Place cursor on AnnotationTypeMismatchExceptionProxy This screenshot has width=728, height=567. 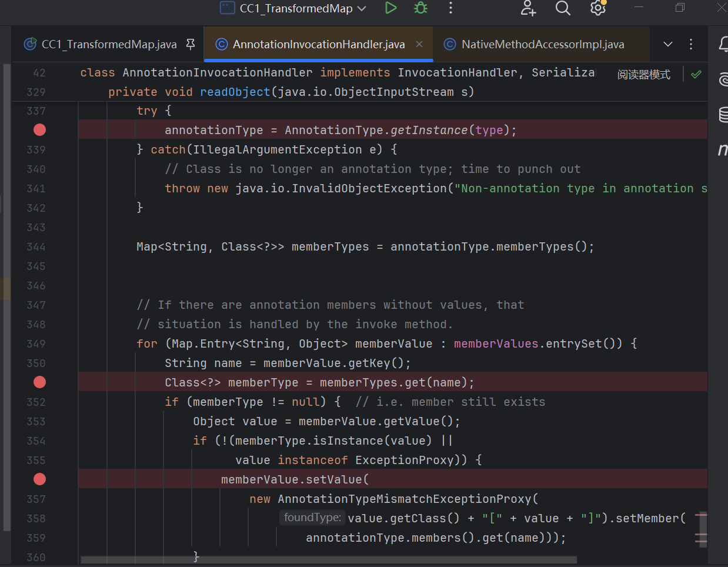405,499
